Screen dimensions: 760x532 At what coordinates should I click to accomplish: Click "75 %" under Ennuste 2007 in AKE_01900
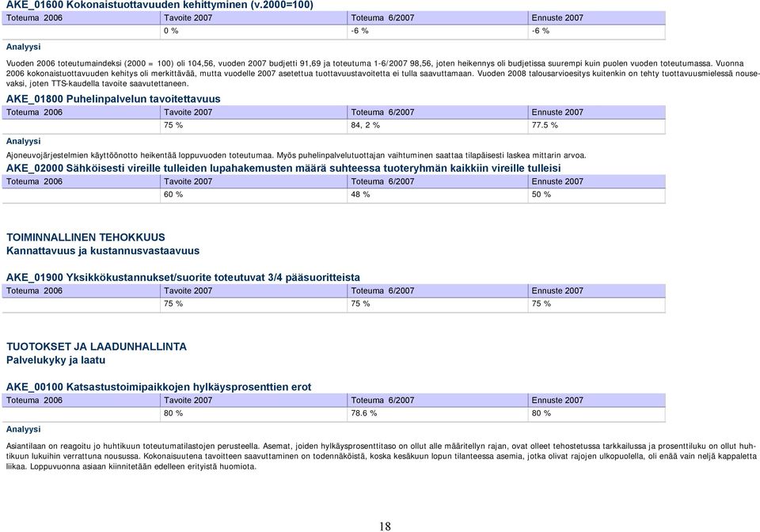(x=541, y=304)
